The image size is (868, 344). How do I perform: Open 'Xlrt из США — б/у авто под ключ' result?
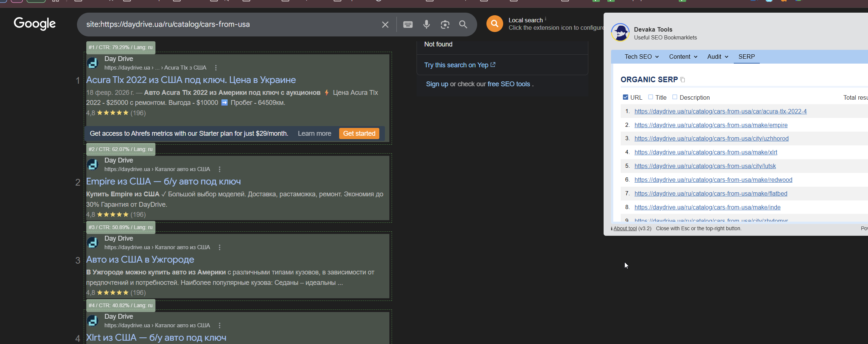click(x=156, y=338)
